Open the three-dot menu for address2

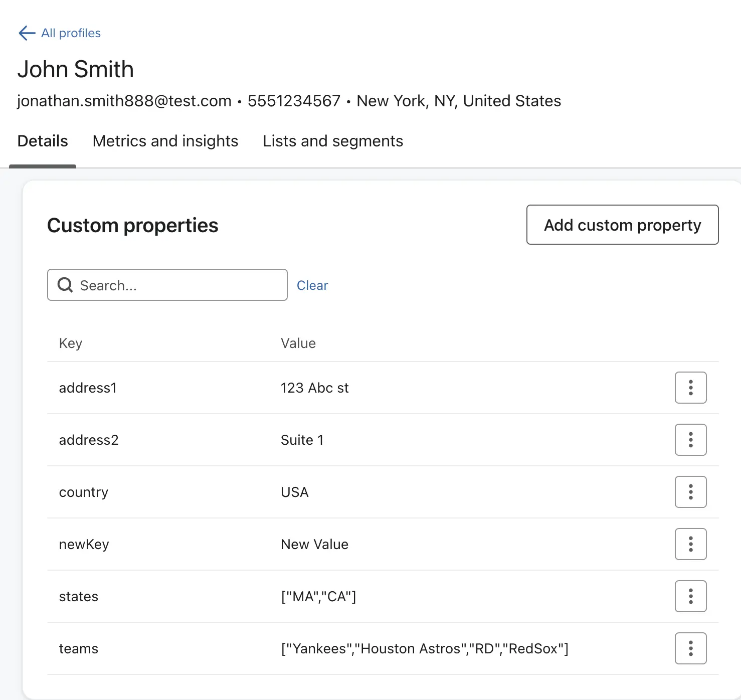(x=690, y=440)
